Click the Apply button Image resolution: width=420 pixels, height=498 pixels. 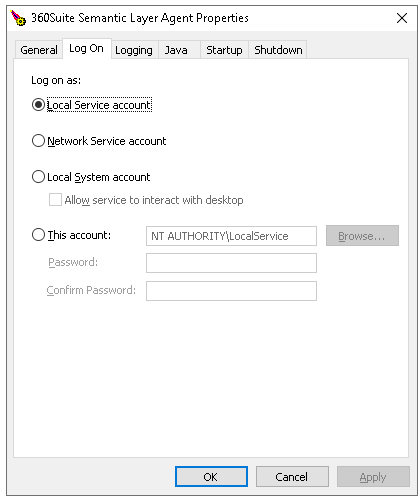pos(373,477)
